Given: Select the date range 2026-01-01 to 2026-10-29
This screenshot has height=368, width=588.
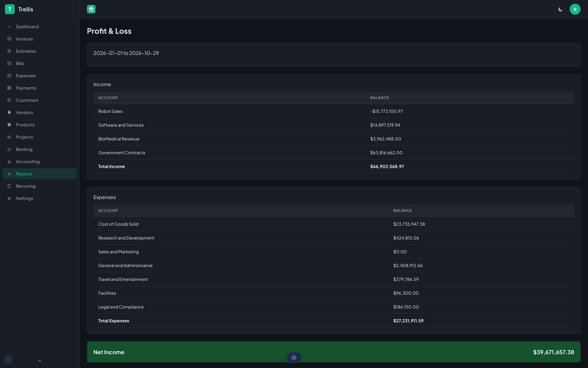Looking at the screenshot, I should pos(126,53).
